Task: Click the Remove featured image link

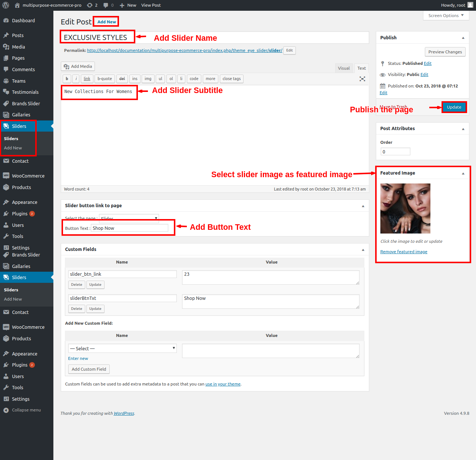Action: pyautogui.click(x=404, y=252)
